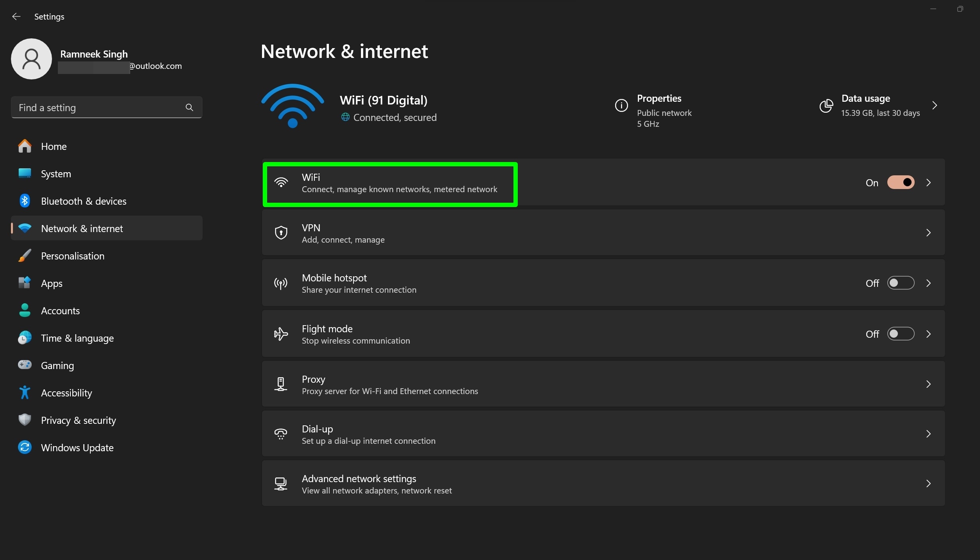980x560 pixels.
Task: Click the Gaming controller icon
Action: 25,365
